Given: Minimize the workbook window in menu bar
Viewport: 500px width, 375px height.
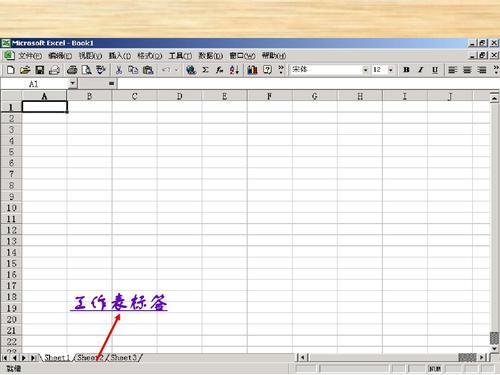Looking at the screenshot, I should [473, 55].
